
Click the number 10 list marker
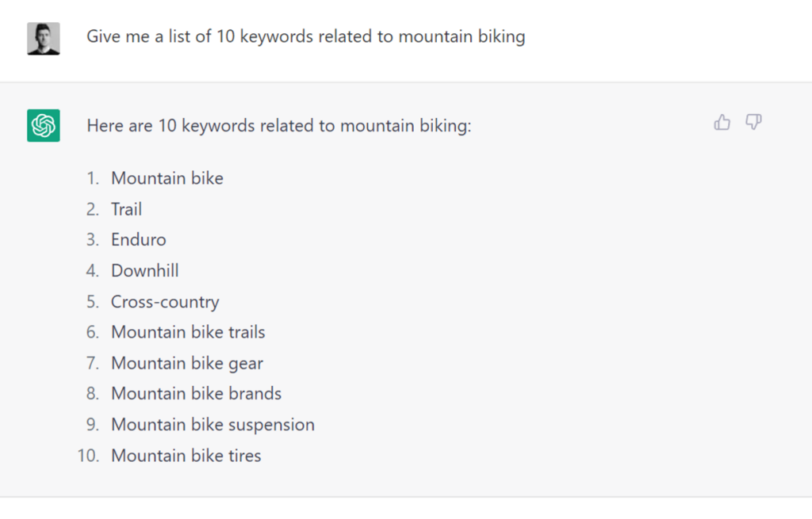click(88, 456)
